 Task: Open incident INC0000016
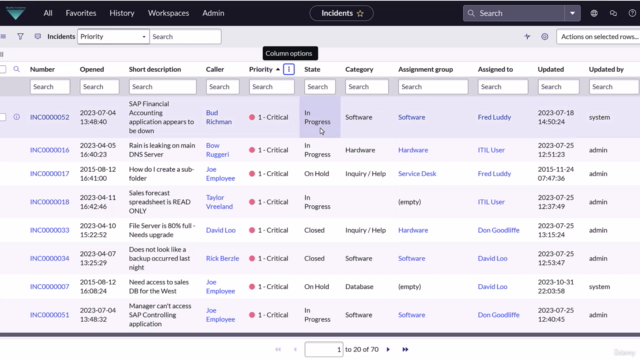(x=49, y=150)
